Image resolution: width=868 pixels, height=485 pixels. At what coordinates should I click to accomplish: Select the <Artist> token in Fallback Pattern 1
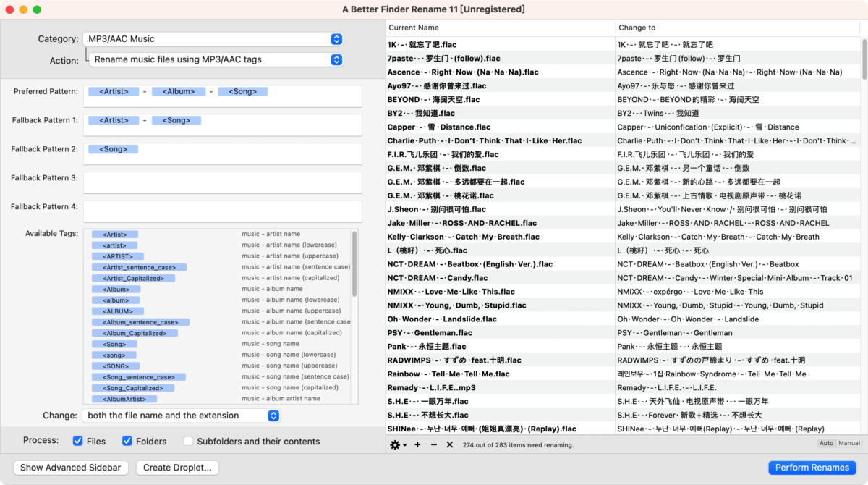113,120
